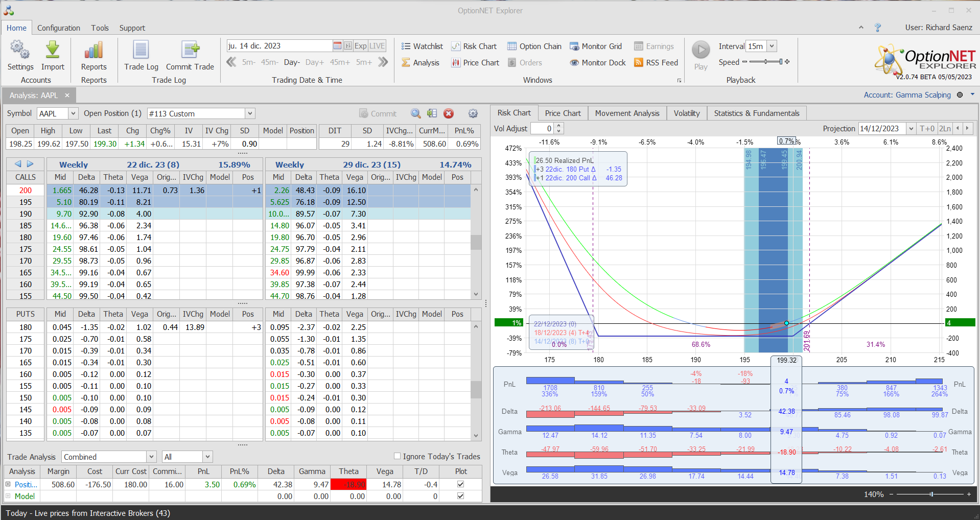Open the Configuration ribbon tab
This screenshot has height=520, width=980.
point(59,28)
